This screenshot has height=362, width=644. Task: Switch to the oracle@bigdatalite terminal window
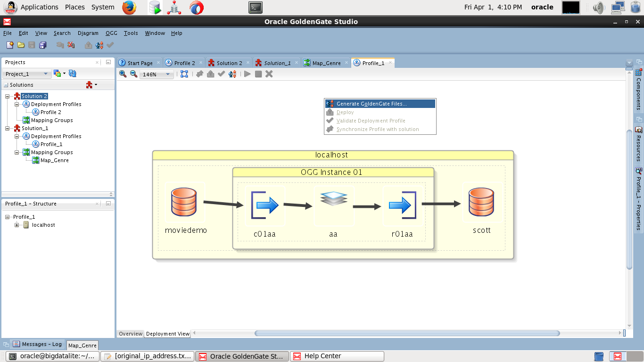(52, 356)
